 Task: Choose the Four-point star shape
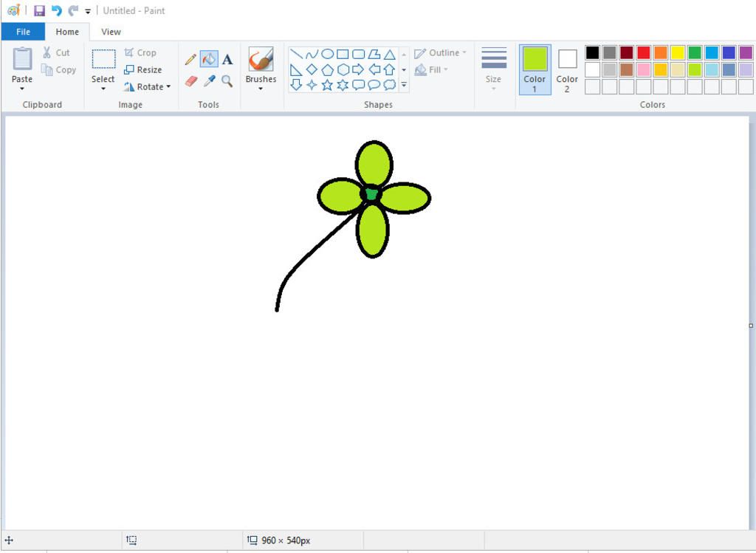coord(312,86)
